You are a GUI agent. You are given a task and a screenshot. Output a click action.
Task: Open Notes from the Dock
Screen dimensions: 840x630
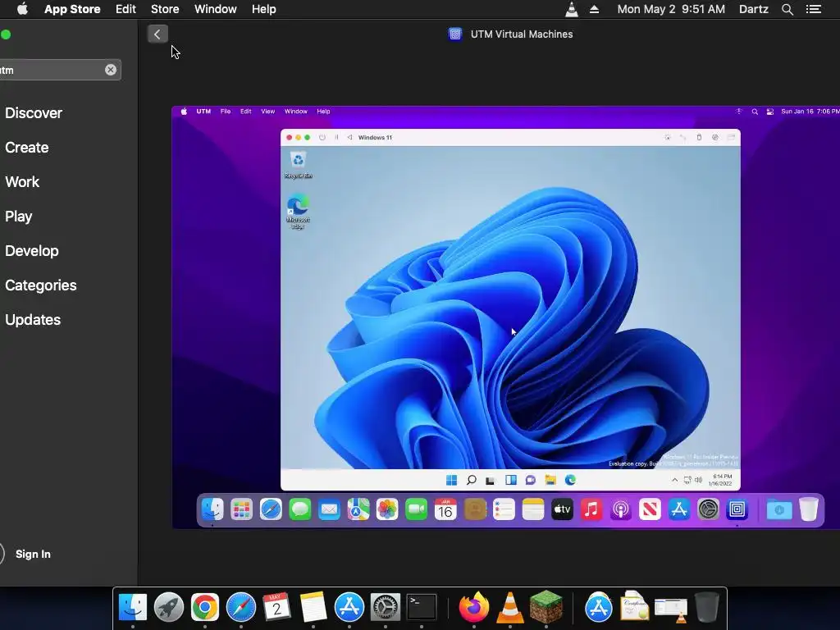tap(313, 608)
